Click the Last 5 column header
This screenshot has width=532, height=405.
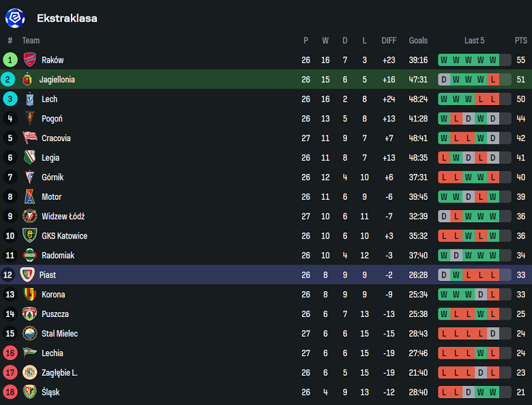point(474,41)
